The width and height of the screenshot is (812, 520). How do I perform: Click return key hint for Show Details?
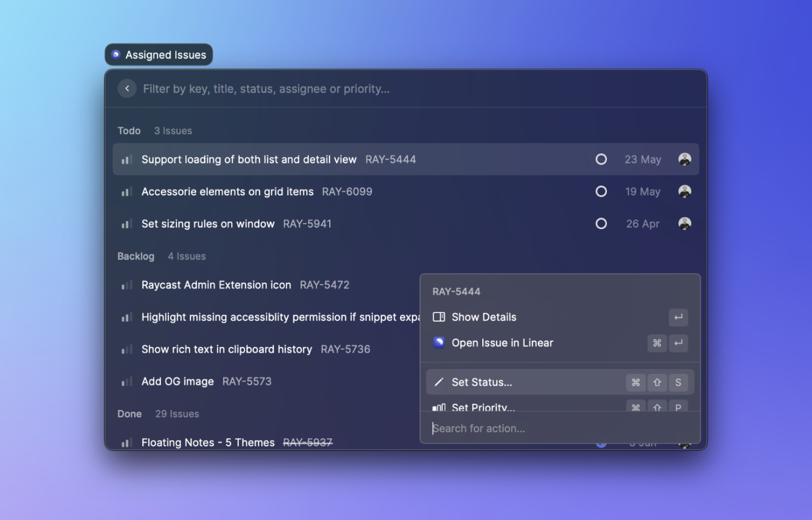[678, 317]
